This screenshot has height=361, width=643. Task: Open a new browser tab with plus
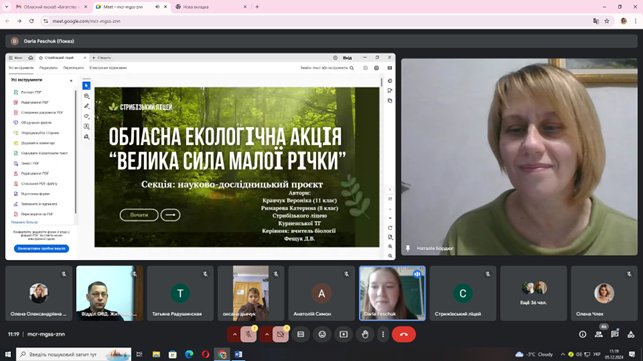coord(257,7)
